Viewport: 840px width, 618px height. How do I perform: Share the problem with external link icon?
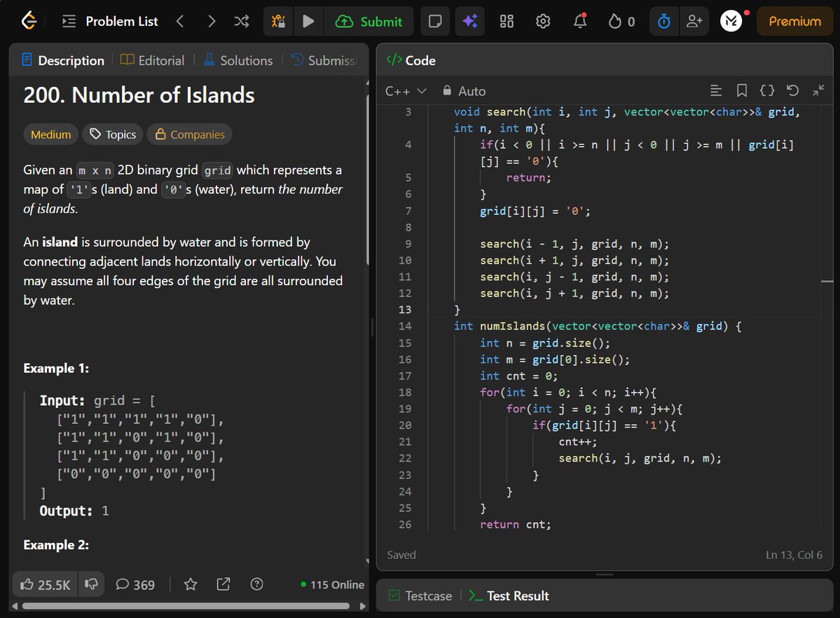tap(223, 584)
